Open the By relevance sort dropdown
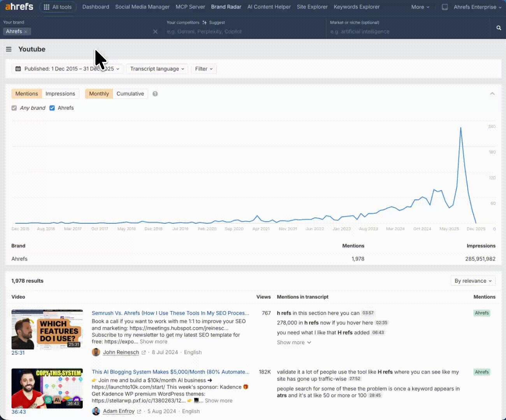506x420 pixels. click(473, 280)
